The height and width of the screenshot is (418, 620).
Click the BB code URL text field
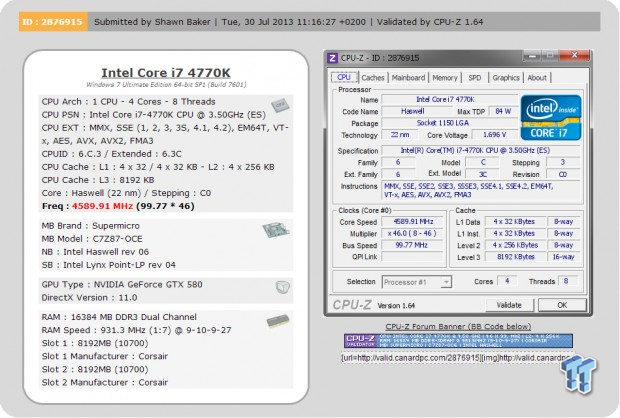pyautogui.click(x=457, y=358)
